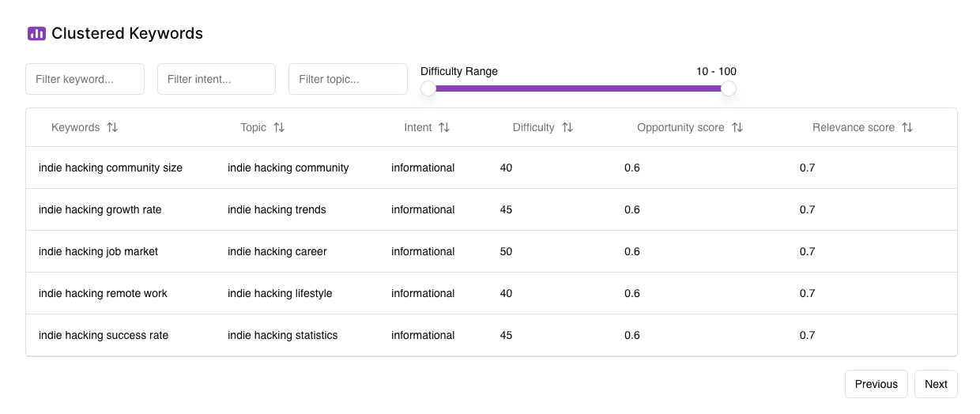Toggle sorting on the Intent column icon
Screen dimensions: 980x414
pyautogui.click(x=444, y=127)
